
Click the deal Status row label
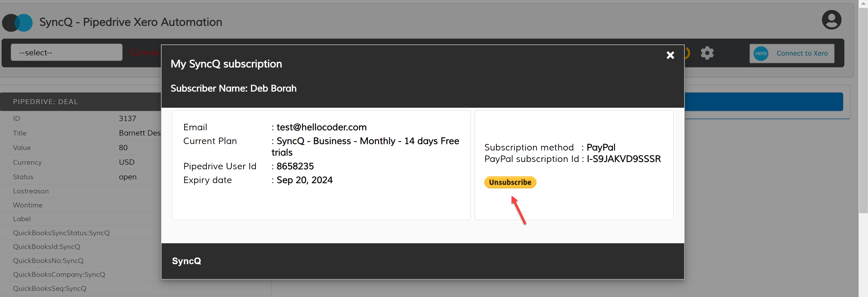[x=23, y=177]
